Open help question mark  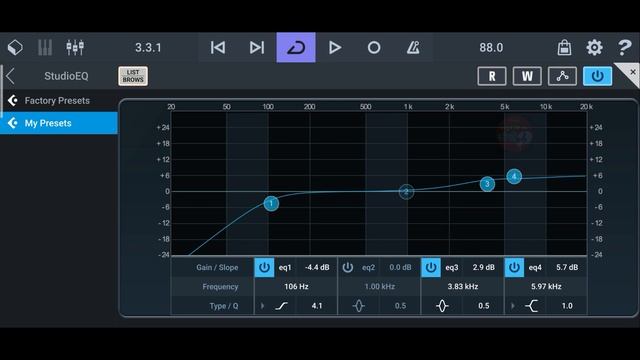[624, 47]
